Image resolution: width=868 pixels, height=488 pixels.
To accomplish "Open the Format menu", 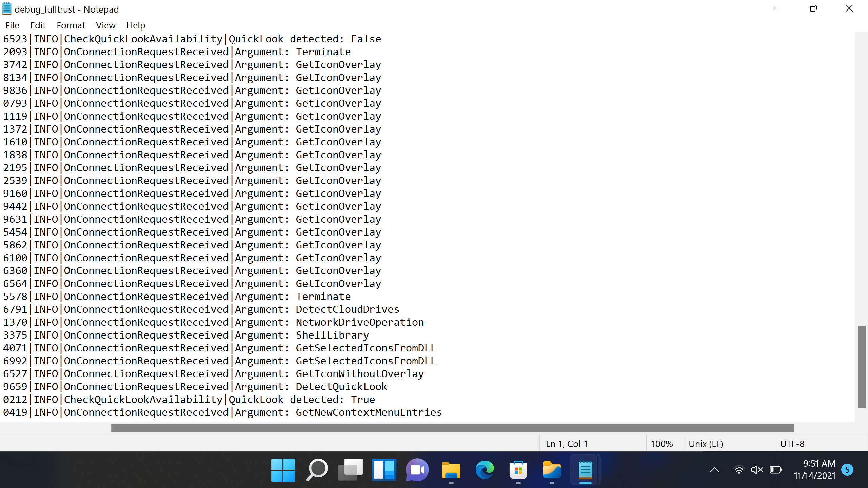I will [x=71, y=25].
